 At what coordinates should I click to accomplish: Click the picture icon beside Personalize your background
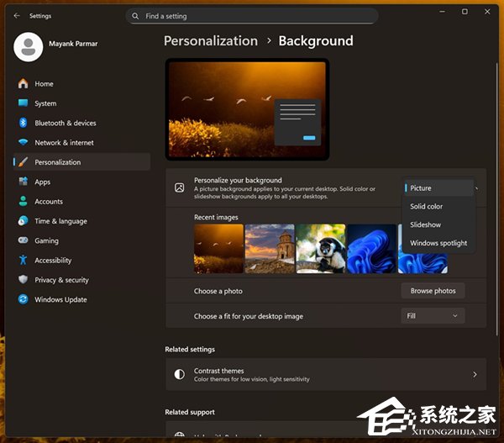[180, 187]
